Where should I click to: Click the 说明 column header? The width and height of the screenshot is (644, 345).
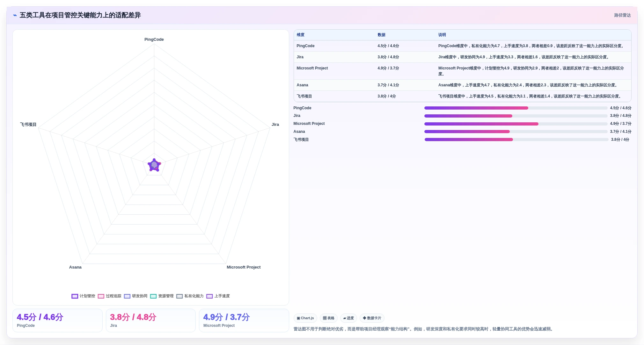click(442, 35)
